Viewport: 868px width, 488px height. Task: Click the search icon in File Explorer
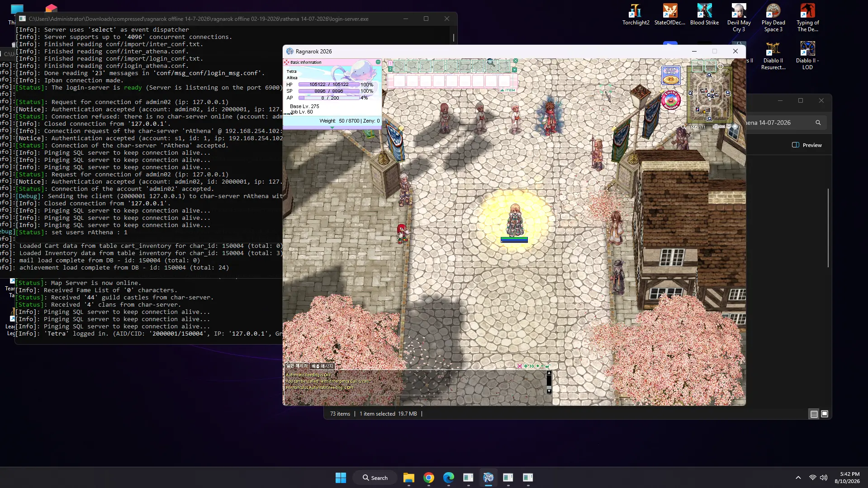(x=818, y=123)
